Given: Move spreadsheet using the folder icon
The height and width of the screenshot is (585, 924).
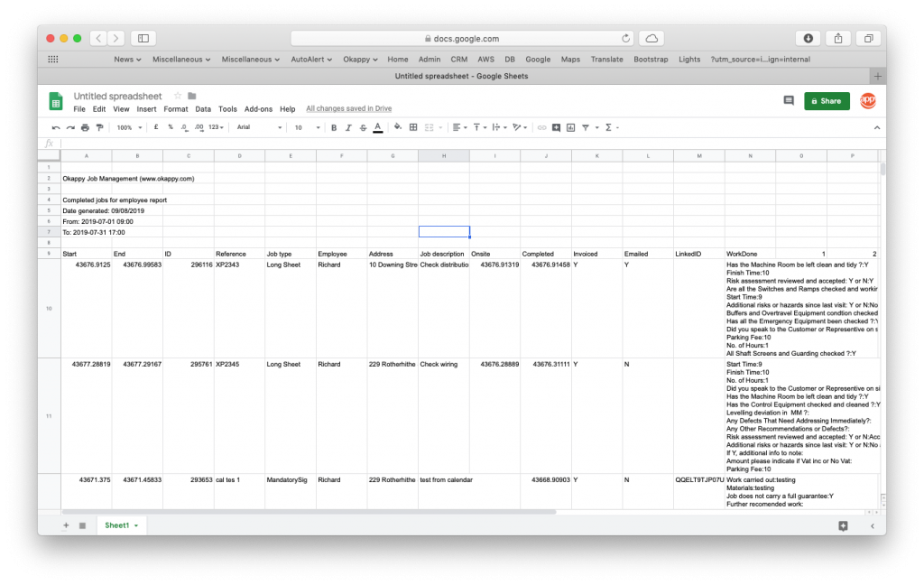Looking at the screenshot, I should [x=191, y=96].
